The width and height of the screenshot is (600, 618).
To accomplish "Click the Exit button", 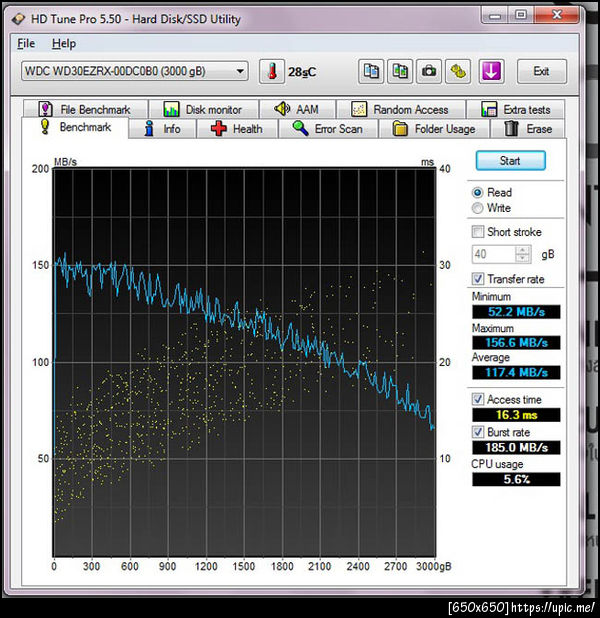I will pyautogui.click(x=542, y=71).
